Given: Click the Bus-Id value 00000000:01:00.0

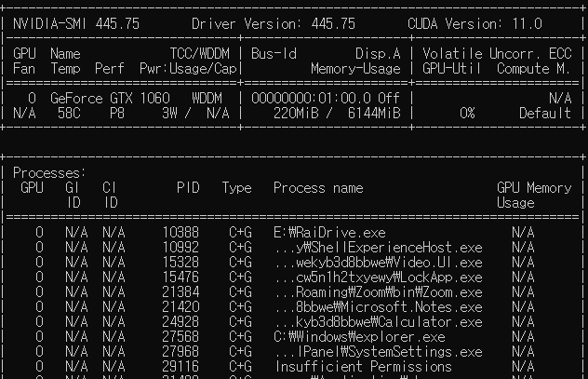Looking at the screenshot, I should (311, 99).
